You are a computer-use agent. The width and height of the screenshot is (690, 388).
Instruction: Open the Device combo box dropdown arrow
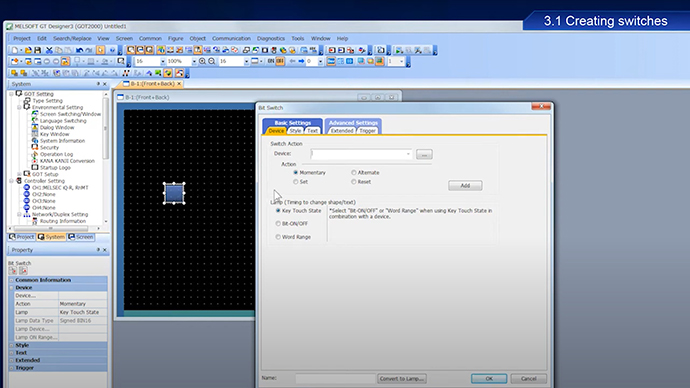click(x=408, y=154)
